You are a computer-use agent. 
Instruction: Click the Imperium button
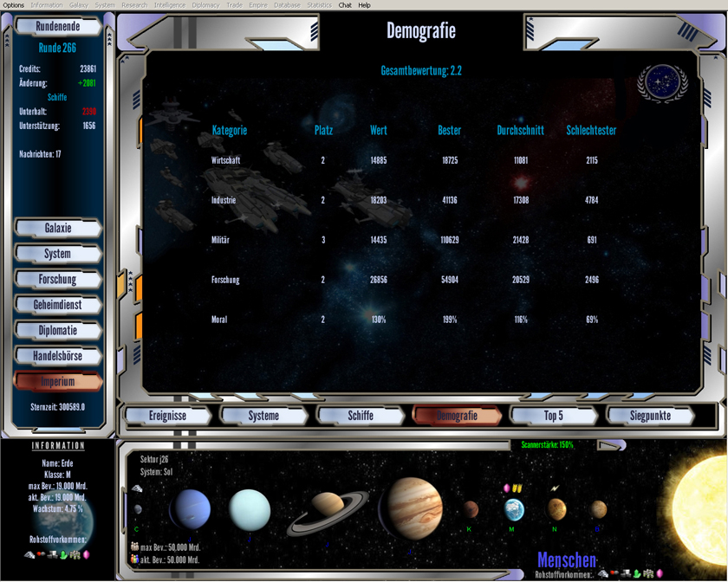(58, 381)
